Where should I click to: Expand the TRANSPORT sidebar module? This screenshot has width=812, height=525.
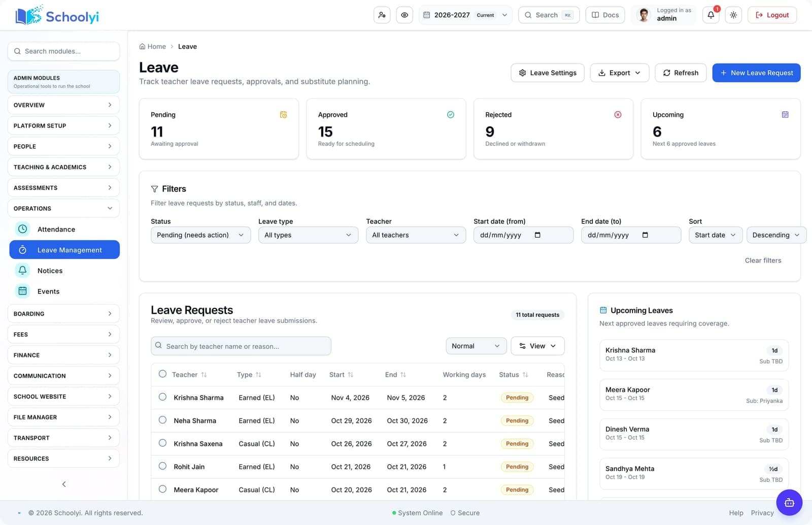click(63, 438)
